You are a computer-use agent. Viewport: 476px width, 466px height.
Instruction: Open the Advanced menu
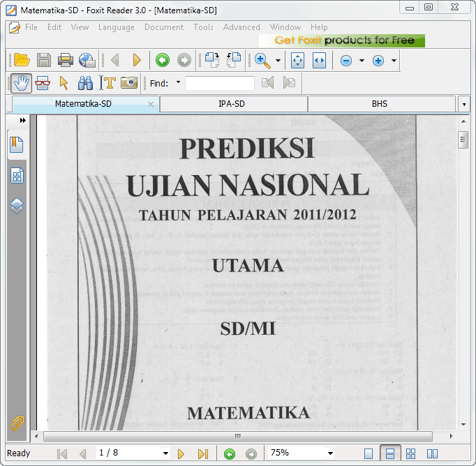[241, 27]
